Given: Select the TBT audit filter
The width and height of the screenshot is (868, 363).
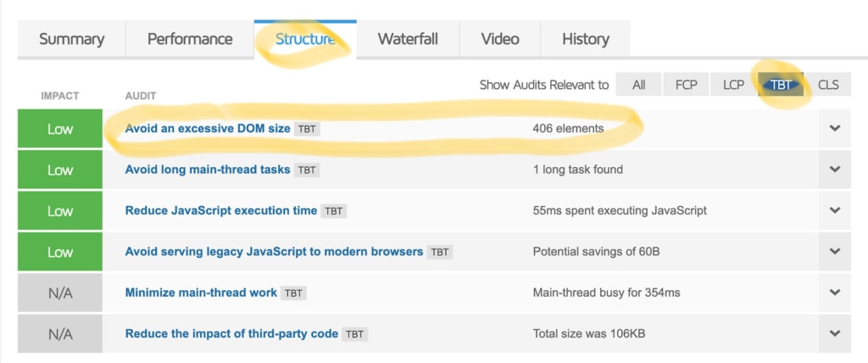Looking at the screenshot, I should pyautogui.click(x=781, y=85).
